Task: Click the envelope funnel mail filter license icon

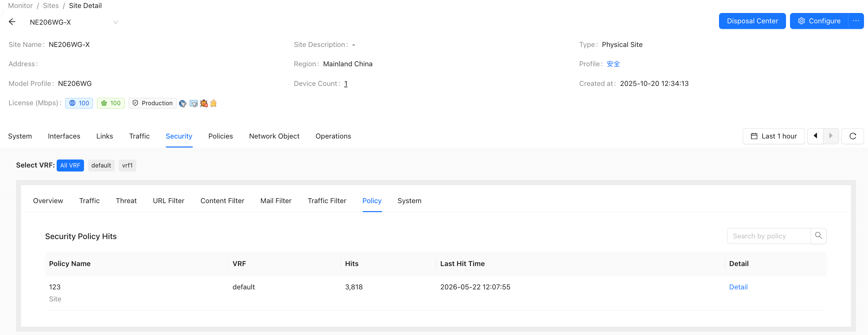Action: pyautogui.click(x=193, y=103)
